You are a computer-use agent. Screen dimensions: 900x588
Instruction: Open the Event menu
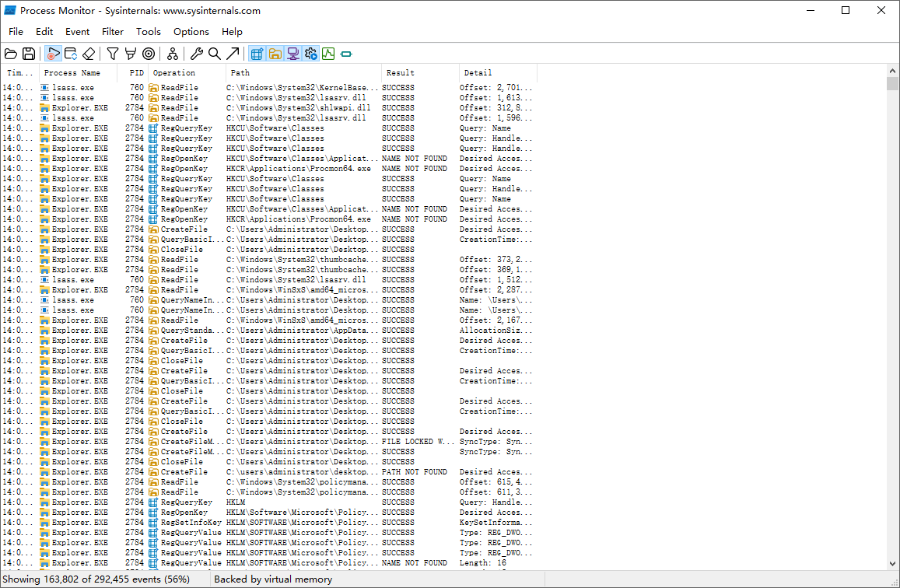coord(78,32)
